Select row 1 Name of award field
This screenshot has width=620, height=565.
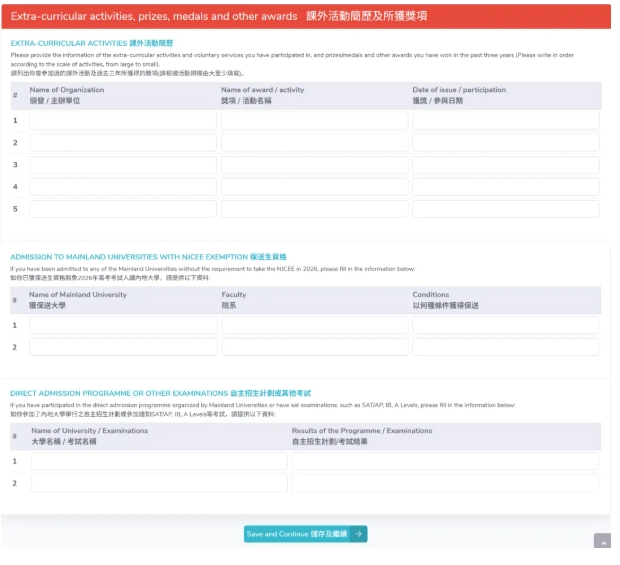coord(314,120)
